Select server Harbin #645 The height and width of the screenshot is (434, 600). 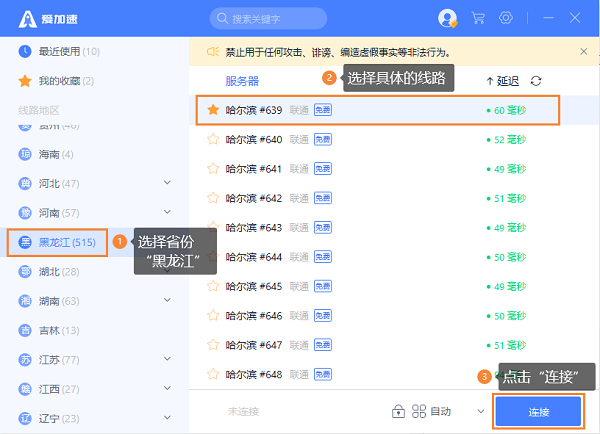[394, 286]
